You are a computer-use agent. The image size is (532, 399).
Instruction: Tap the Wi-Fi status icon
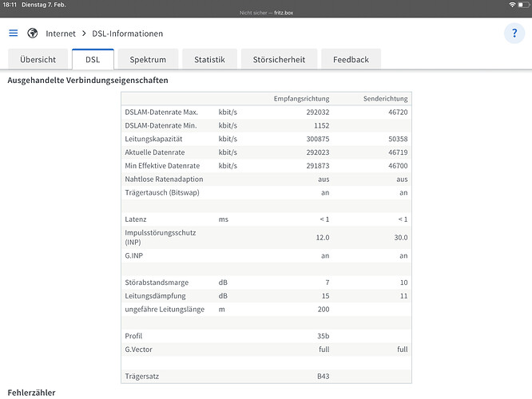coord(512,5)
